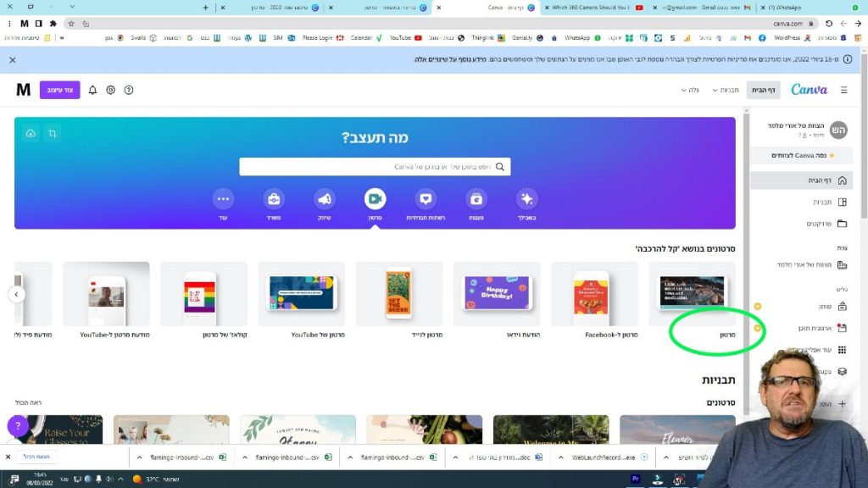This screenshot has height=488, width=868.
Task: Click the צור עיצוב create design button
Action: pyautogui.click(x=60, y=90)
